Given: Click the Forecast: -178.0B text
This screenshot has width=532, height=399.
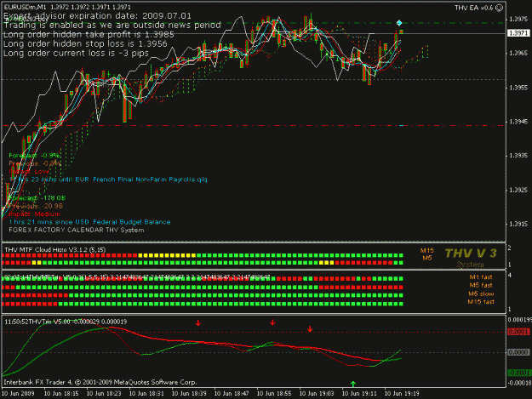Looking at the screenshot, I should pyautogui.click(x=37, y=198).
